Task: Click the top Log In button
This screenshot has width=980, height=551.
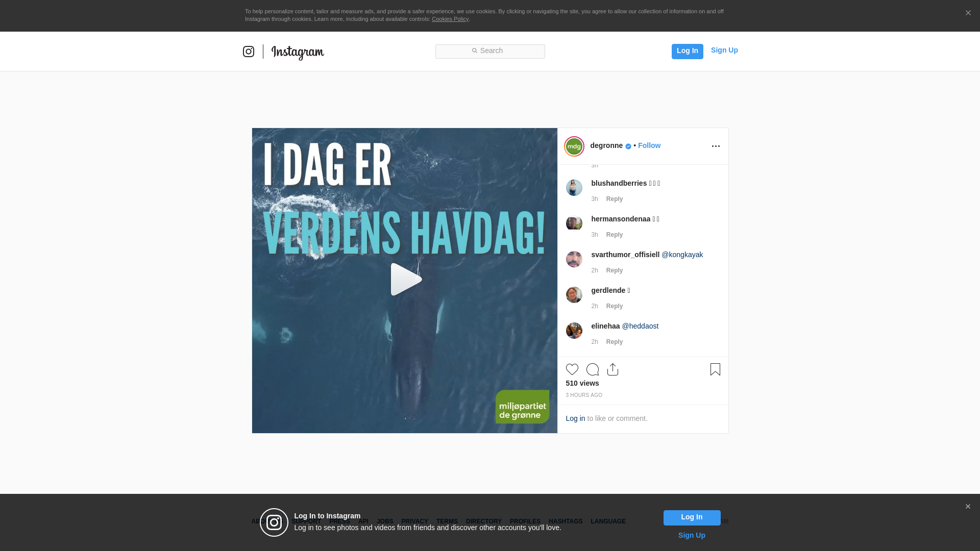Action: [687, 51]
